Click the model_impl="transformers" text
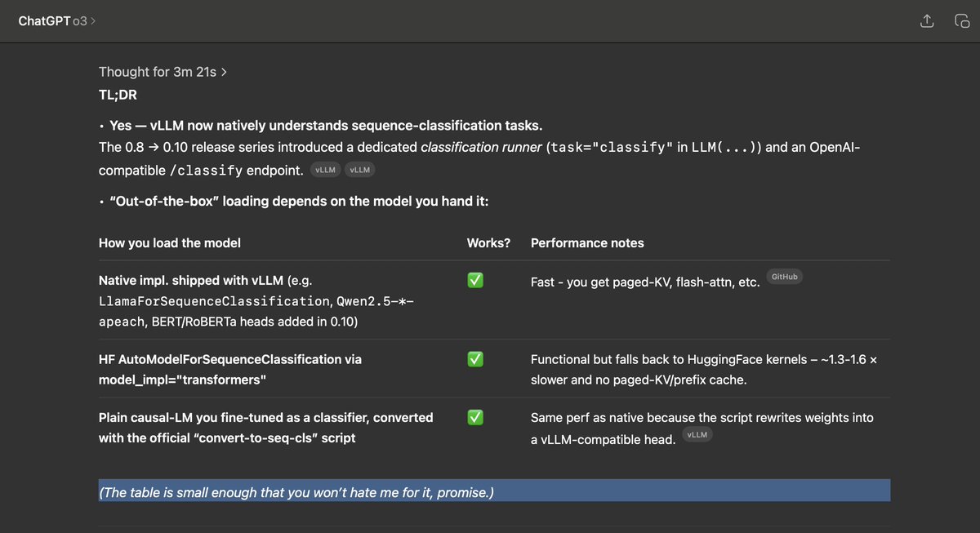The width and height of the screenshot is (980, 533). (x=182, y=380)
